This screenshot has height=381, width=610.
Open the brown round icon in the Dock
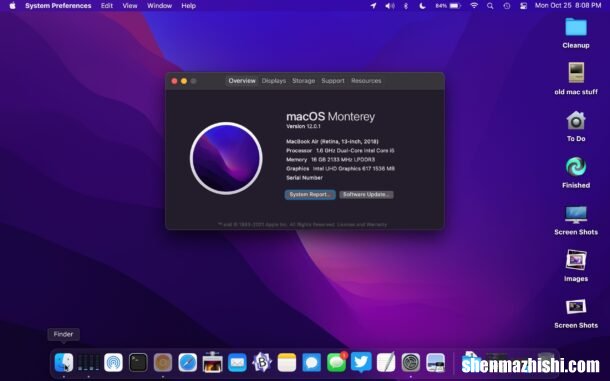163,362
